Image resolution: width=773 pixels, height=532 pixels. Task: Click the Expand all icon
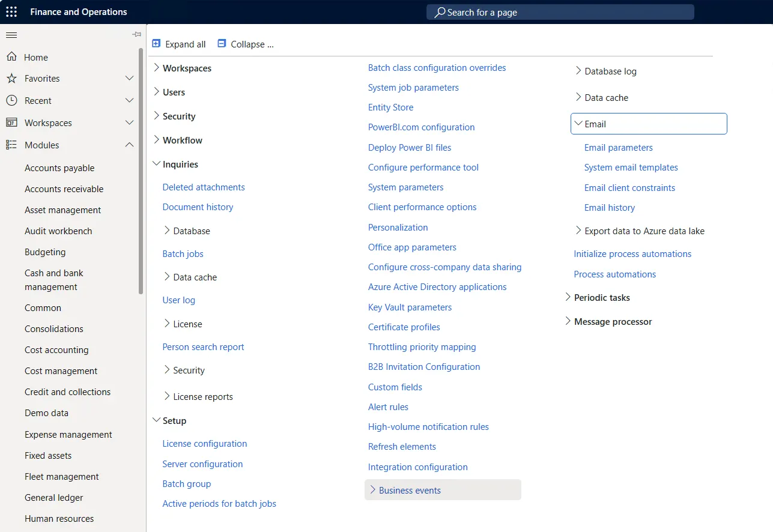[156, 43]
